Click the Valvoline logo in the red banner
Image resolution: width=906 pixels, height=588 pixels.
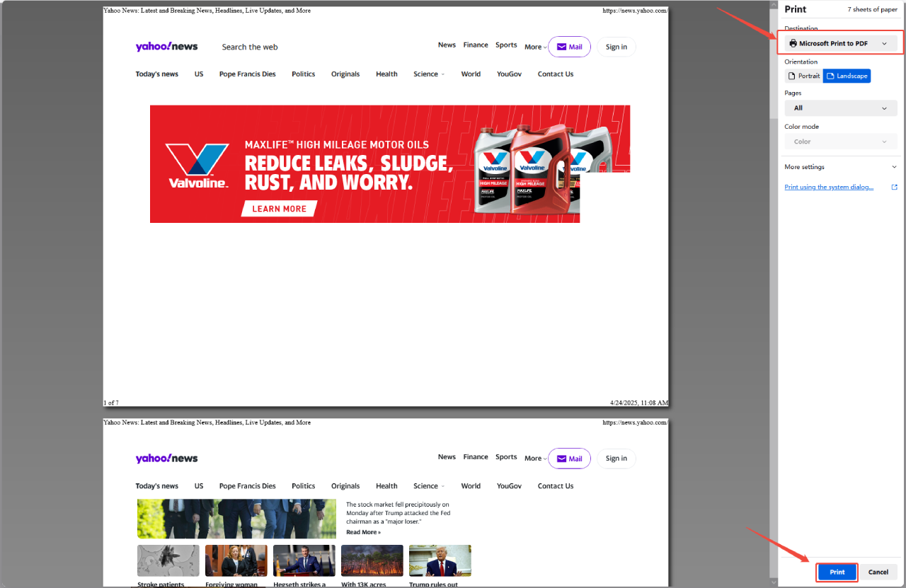(197, 166)
